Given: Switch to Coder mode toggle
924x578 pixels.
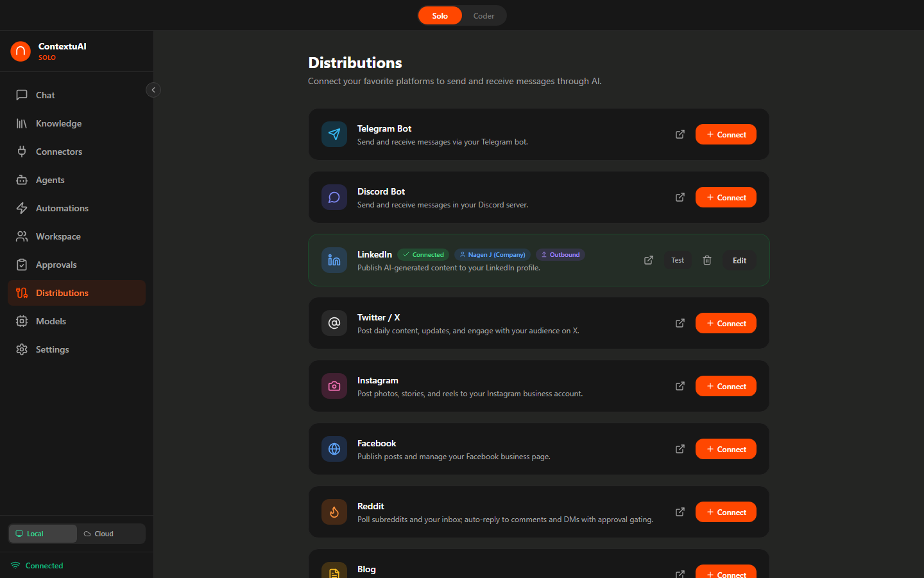Looking at the screenshot, I should (x=484, y=15).
